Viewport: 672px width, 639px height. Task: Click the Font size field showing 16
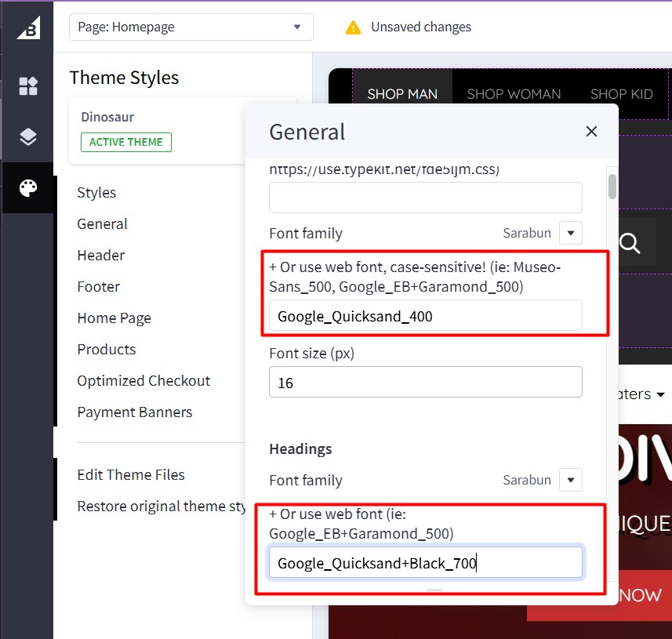point(426,382)
